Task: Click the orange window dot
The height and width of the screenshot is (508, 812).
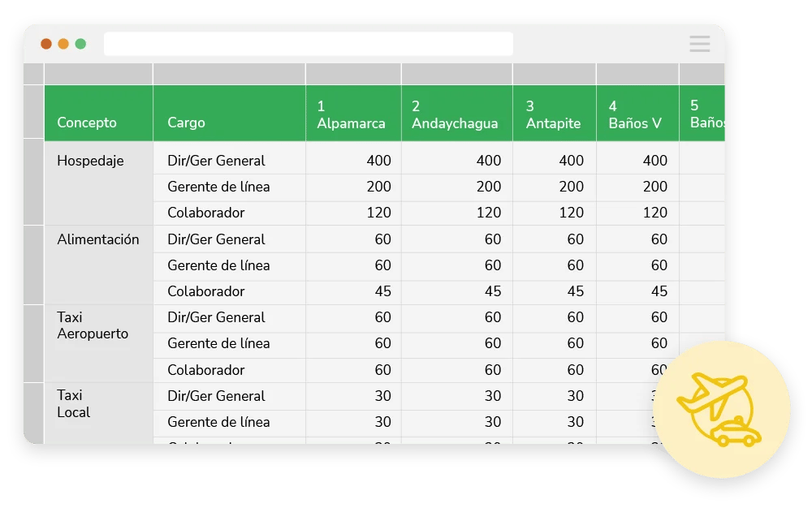Action: tap(63, 44)
